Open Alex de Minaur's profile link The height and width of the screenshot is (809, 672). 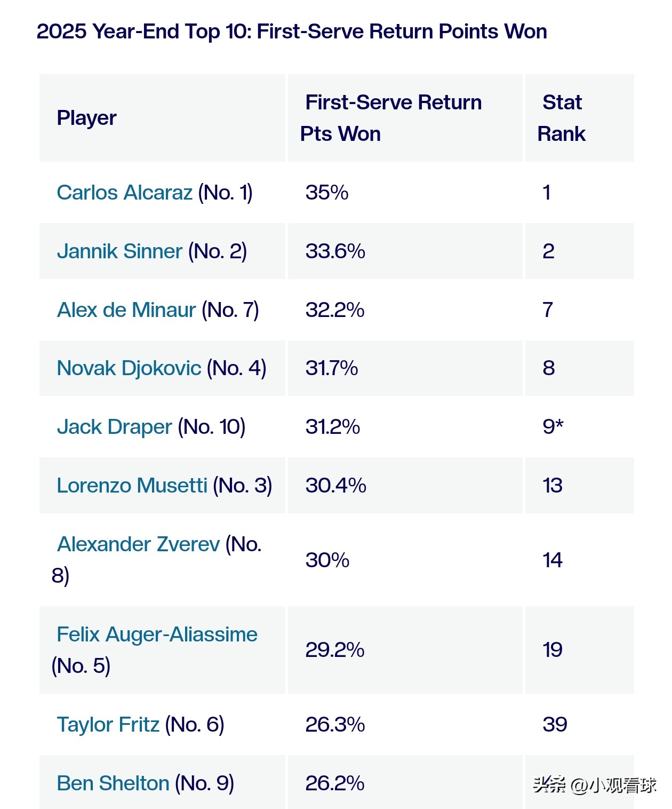[x=126, y=310]
